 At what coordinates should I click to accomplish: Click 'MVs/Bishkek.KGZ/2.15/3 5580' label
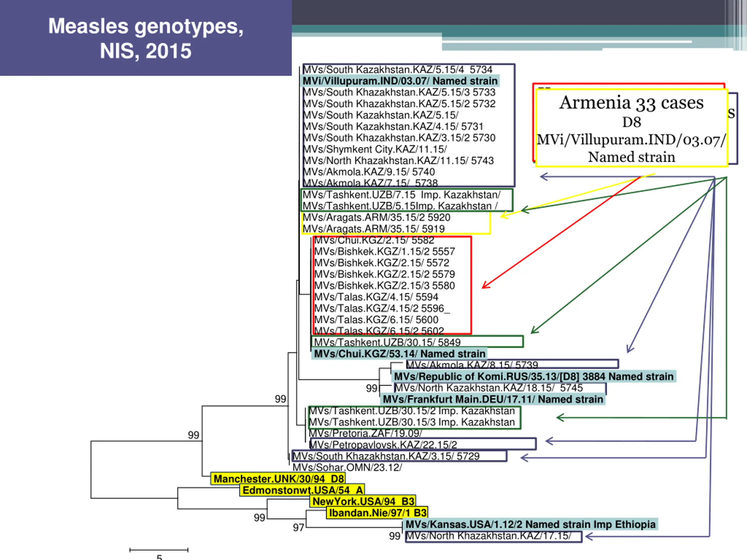coord(385,286)
